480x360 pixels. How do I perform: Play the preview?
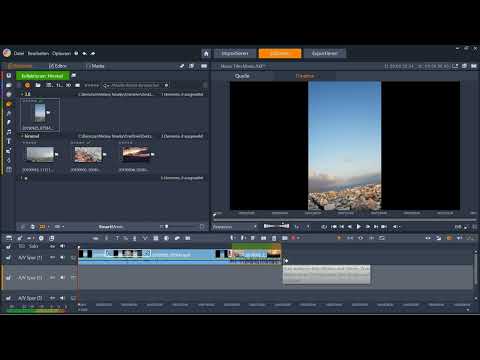click(359, 227)
